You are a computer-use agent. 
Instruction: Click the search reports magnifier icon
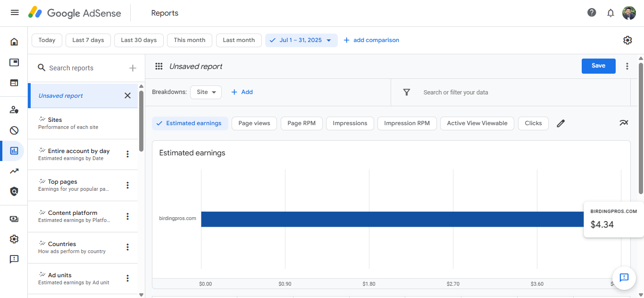42,68
